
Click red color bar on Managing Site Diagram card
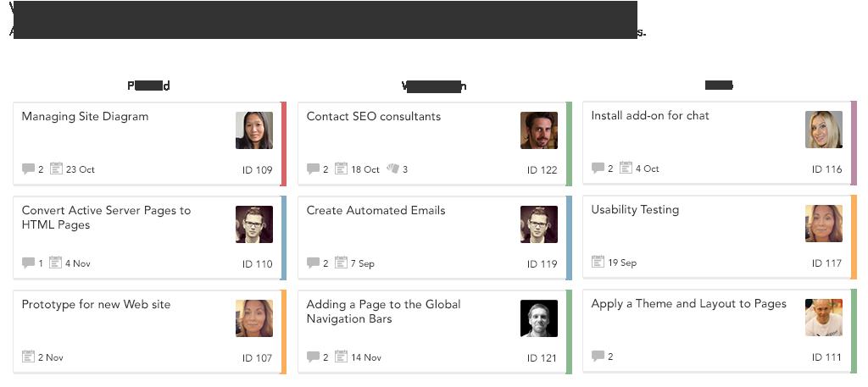pos(283,144)
